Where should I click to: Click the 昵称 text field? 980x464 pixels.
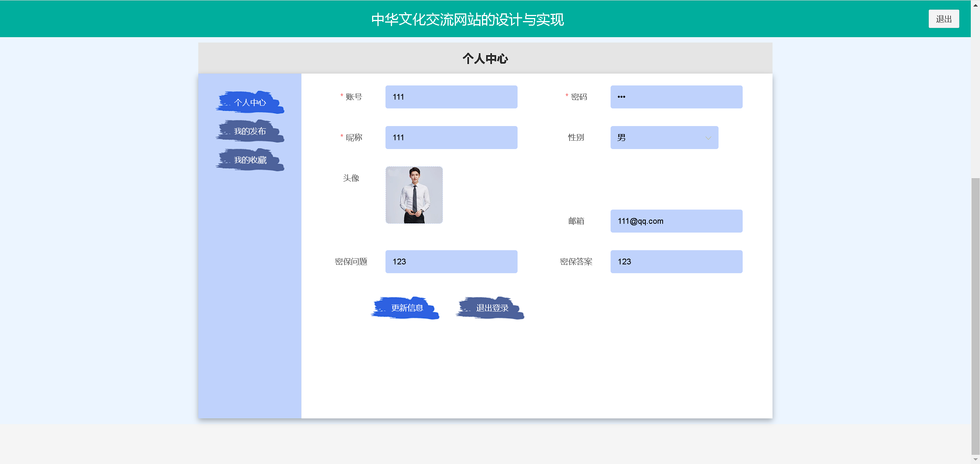pyautogui.click(x=451, y=138)
